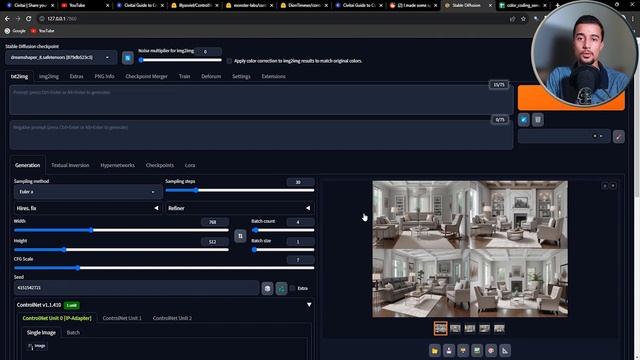Select the ControlNet Batch tab
This screenshot has height=360, width=640.
(73, 333)
